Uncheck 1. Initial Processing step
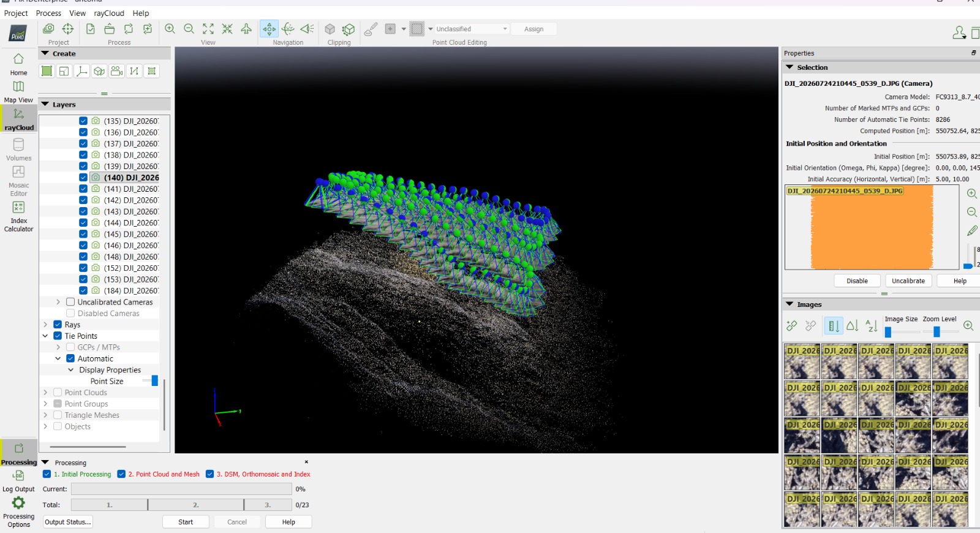 pos(47,474)
